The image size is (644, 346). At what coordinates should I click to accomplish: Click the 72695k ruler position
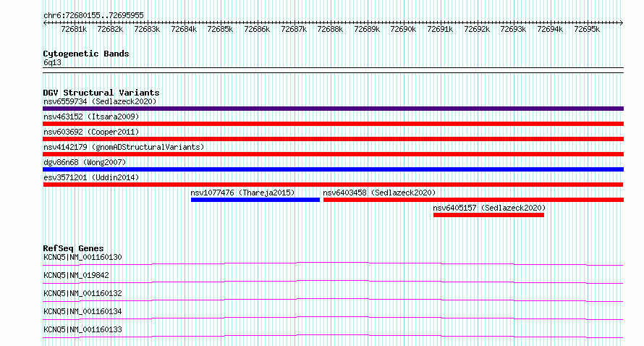[x=588, y=29]
